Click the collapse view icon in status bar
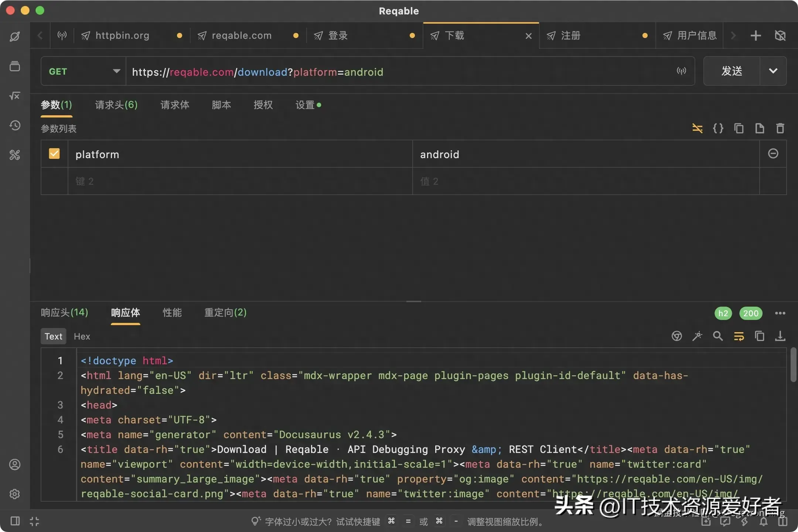Image resolution: width=798 pixels, height=532 pixels. click(x=34, y=521)
